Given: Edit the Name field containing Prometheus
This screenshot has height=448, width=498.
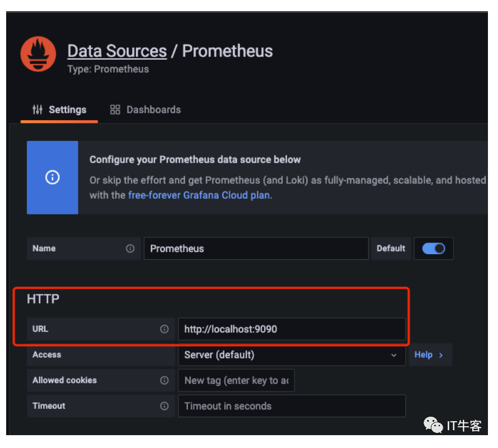Looking at the screenshot, I should point(256,249).
